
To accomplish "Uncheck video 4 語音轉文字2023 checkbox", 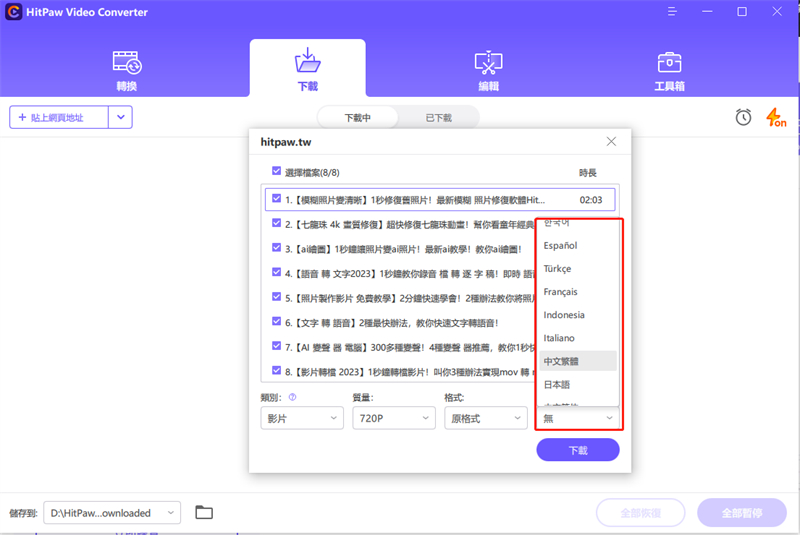I will click(276, 272).
